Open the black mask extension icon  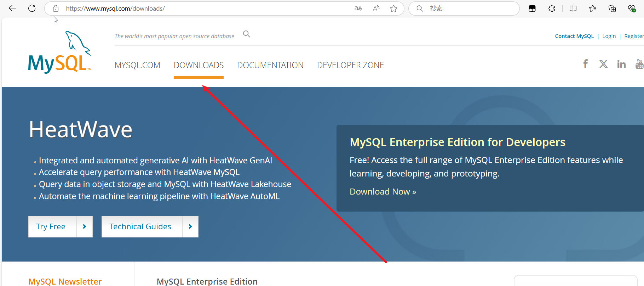pos(532,9)
